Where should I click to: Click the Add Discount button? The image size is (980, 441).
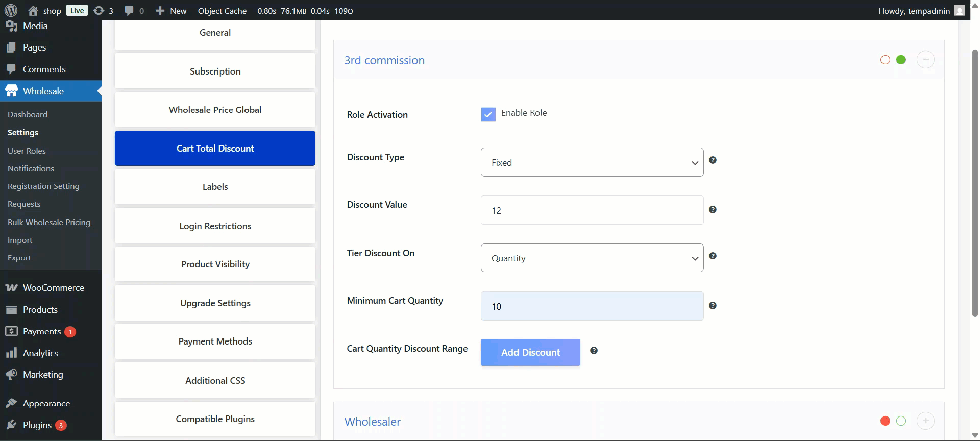[x=530, y=352]
